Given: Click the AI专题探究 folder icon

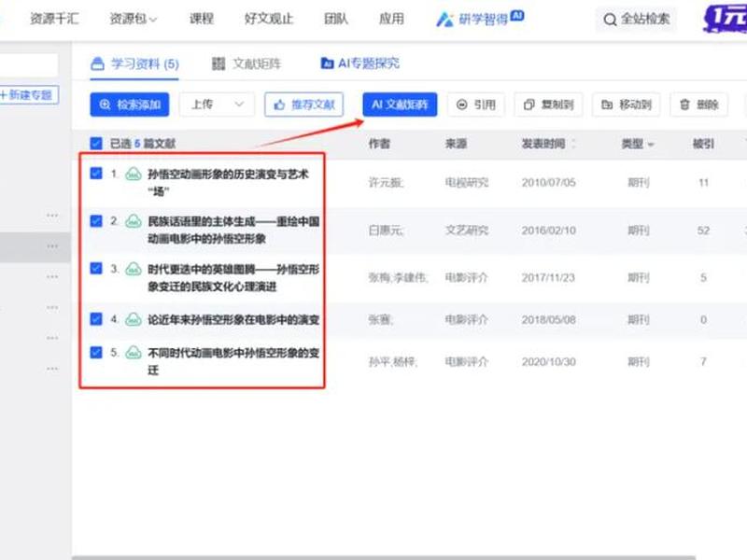Looking at the screenshot, I should (x=327, y=63).
